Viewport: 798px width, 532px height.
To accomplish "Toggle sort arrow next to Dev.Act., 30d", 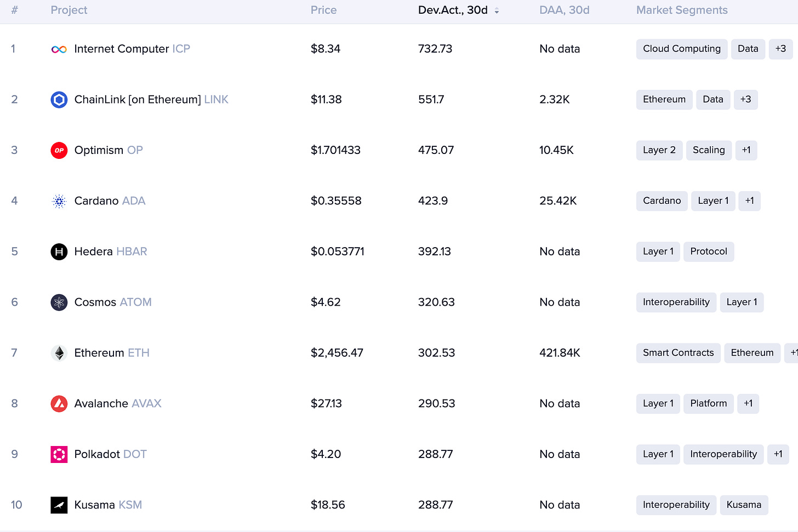I will 497,10.
